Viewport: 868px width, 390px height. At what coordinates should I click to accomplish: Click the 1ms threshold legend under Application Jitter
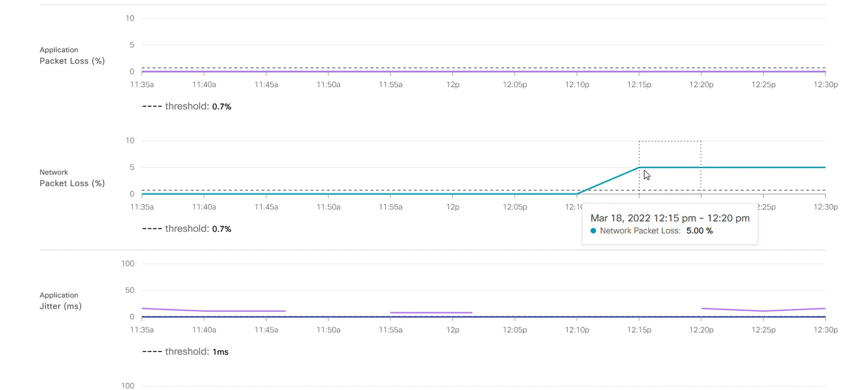click(x=185, y=352)
